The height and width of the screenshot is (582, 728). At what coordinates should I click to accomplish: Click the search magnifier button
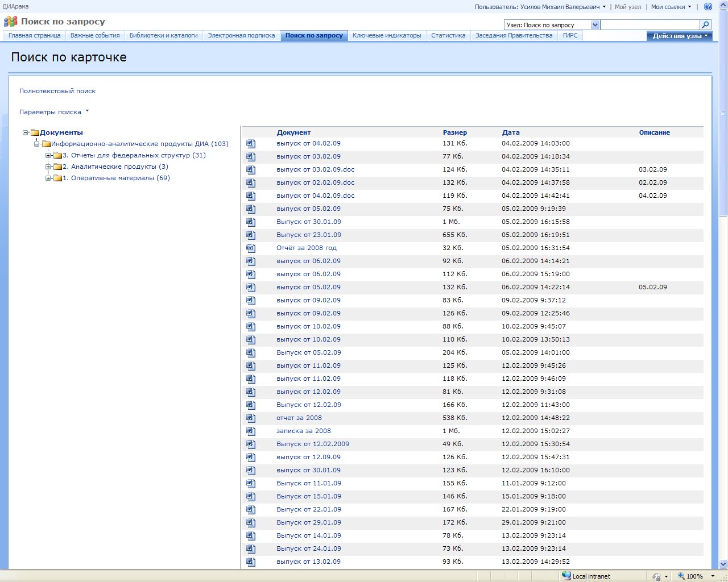[x=705, y=24]
